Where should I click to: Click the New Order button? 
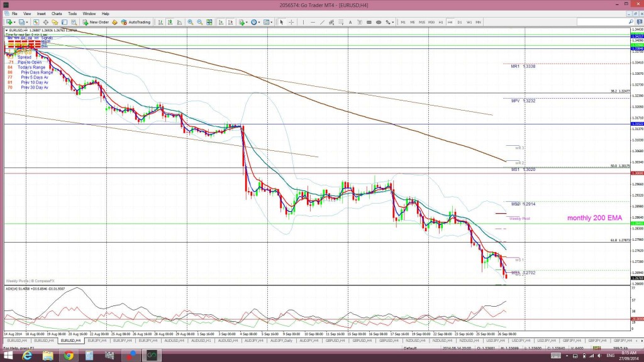point(96,22)
